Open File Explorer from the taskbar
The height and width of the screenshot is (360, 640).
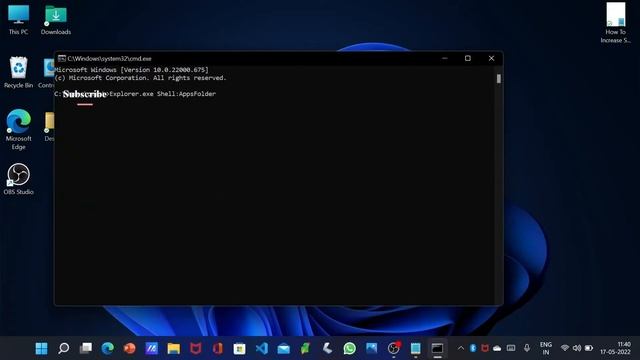point(174,348)
